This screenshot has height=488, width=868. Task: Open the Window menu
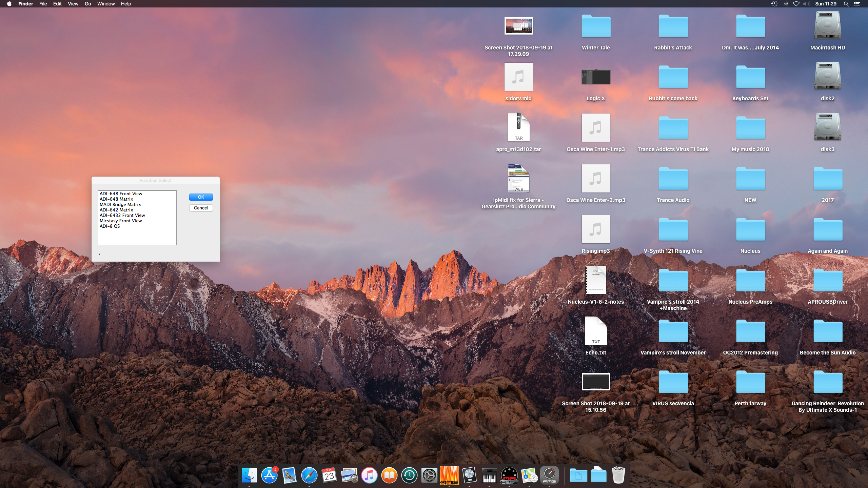(106, 4)
